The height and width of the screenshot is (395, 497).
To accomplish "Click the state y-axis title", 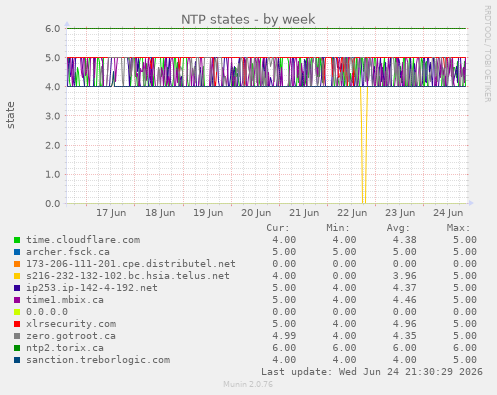I will 10,115.
